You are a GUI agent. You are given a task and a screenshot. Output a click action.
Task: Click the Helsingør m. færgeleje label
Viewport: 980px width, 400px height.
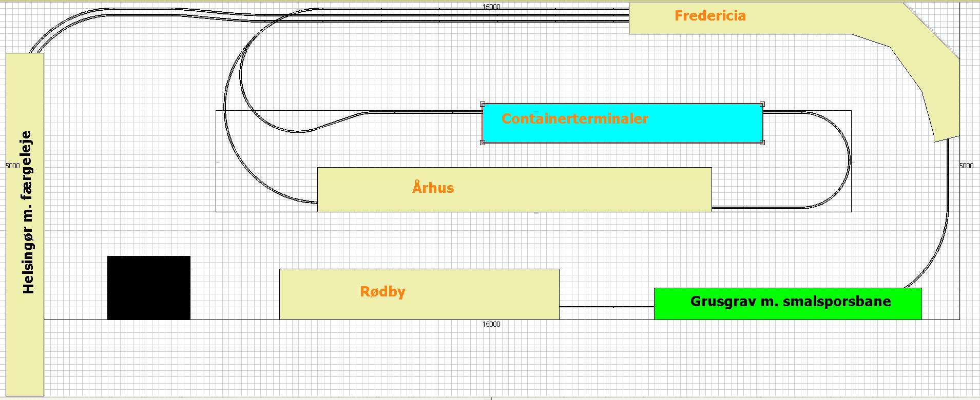(28, 212)
